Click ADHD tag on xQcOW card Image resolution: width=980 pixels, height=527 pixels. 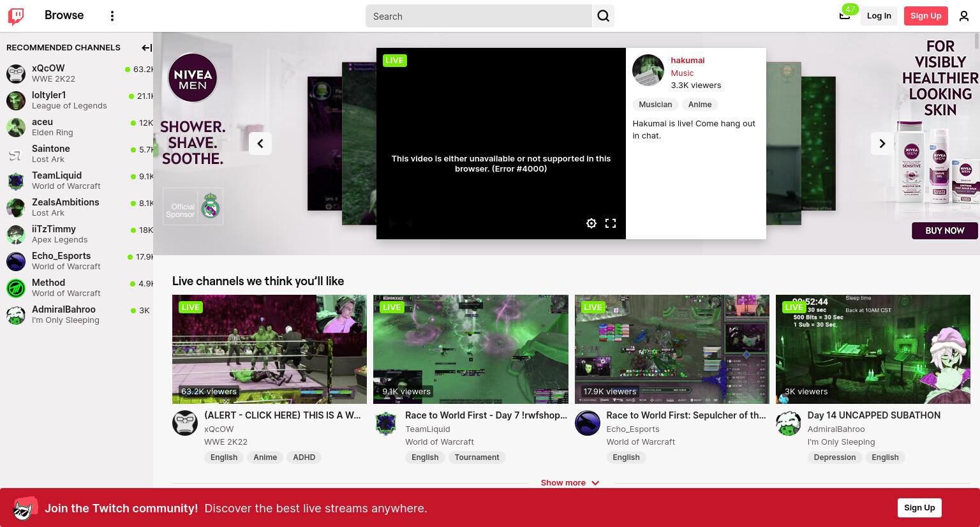(304, 457)
